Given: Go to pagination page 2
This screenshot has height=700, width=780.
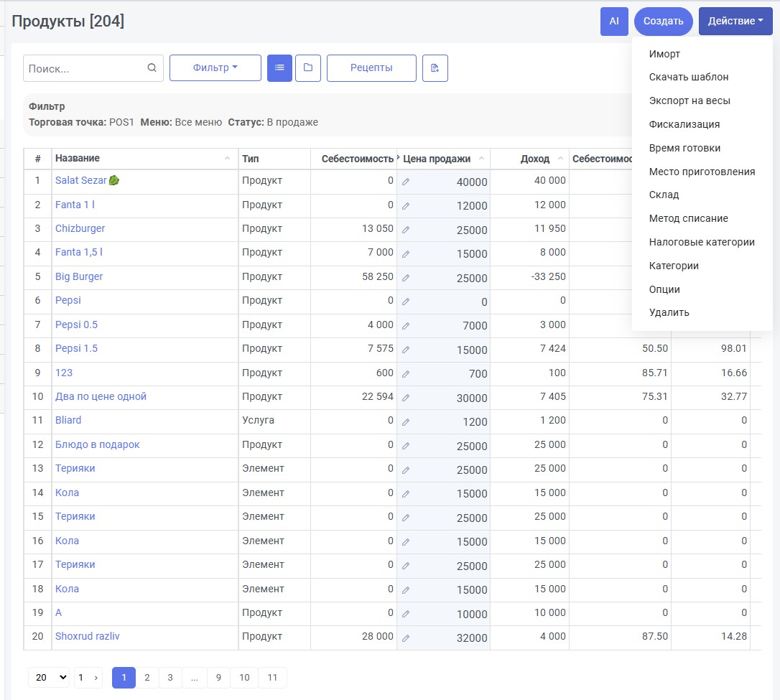Looking at the screenshot, I should [x=147, y=677].
